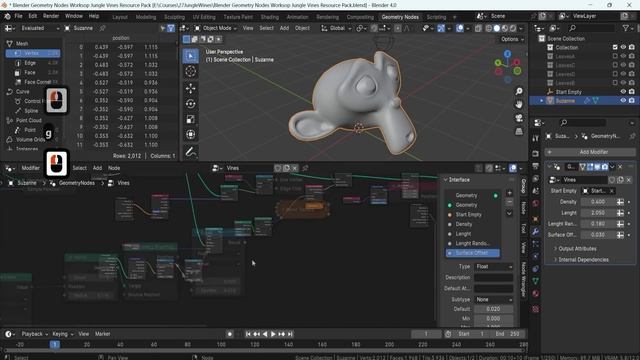Toggle fake user shield icon for Vines
640x360 pixels.
pos(278,168)
